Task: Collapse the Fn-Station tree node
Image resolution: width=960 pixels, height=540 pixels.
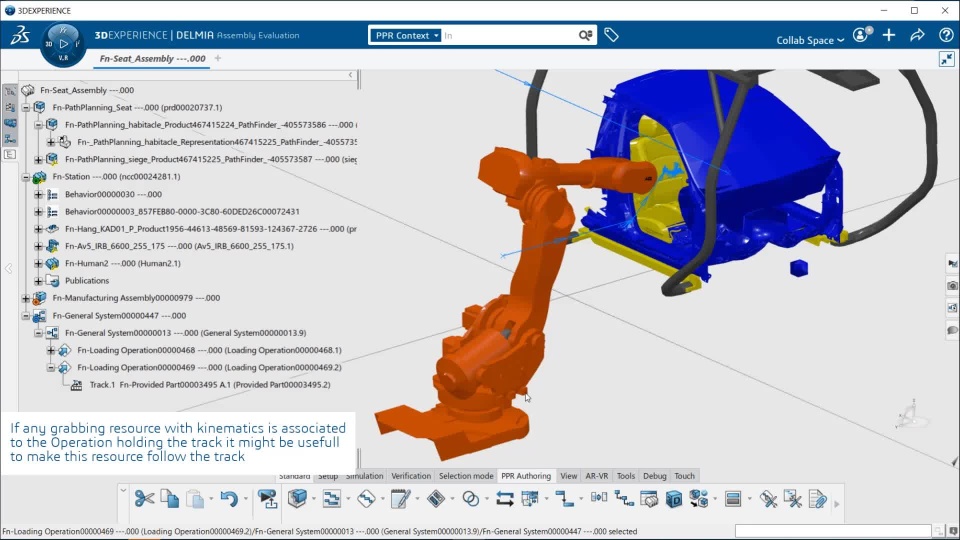Action: pos(26,176)
